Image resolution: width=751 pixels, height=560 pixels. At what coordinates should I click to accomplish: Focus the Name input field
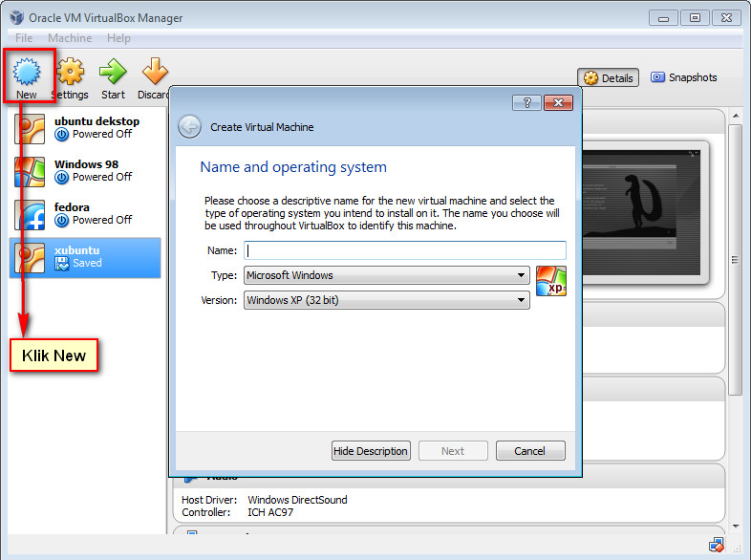click(x=405, y=250)
